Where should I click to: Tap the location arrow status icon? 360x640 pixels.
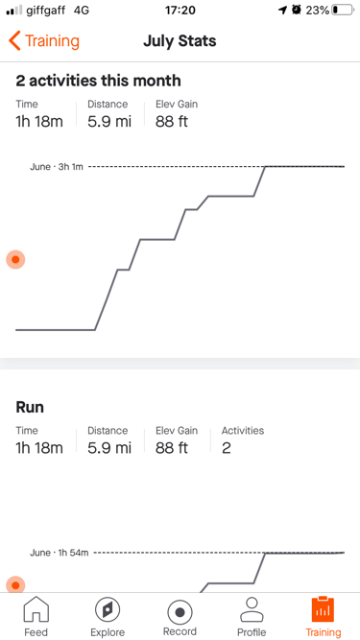(x=282, y=10)
